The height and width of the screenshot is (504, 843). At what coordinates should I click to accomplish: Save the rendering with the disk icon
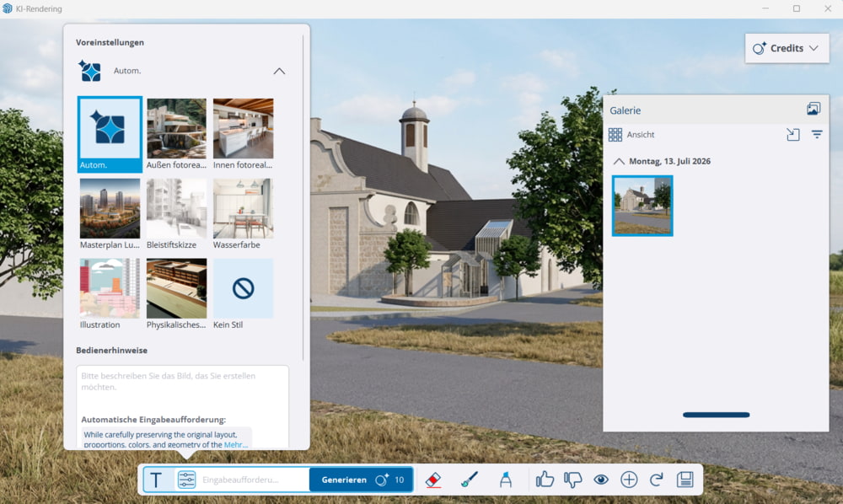point(685,480)
